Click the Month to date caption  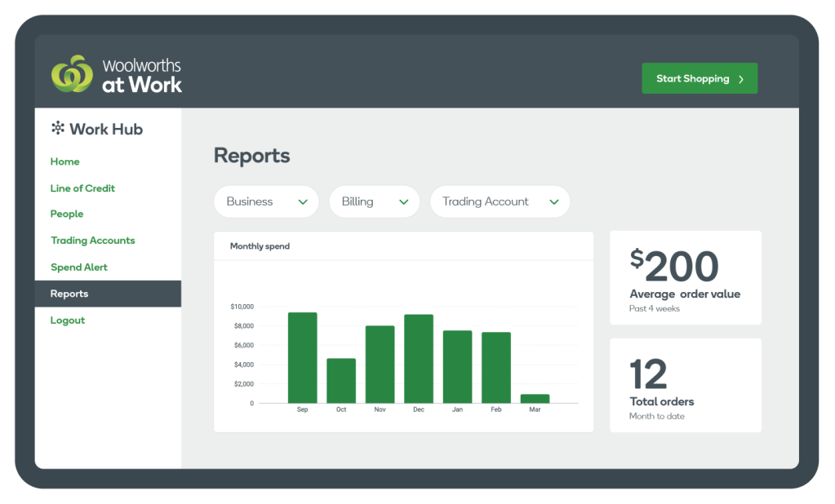click(656, 416)
